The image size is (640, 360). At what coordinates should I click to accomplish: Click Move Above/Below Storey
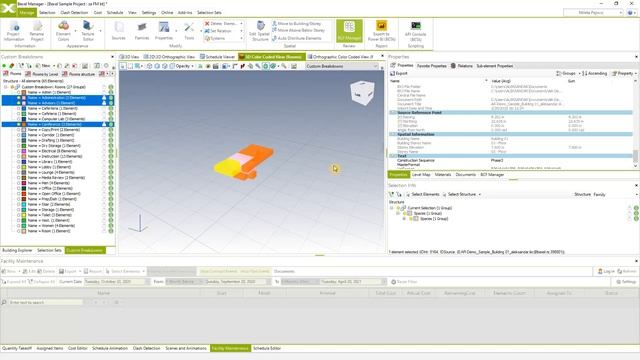pos(298,31)
